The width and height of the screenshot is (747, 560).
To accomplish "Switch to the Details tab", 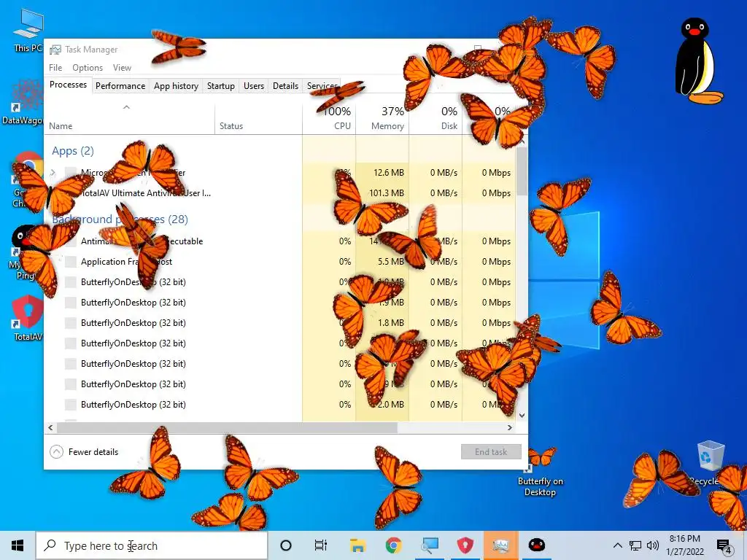I will point(285,86).
